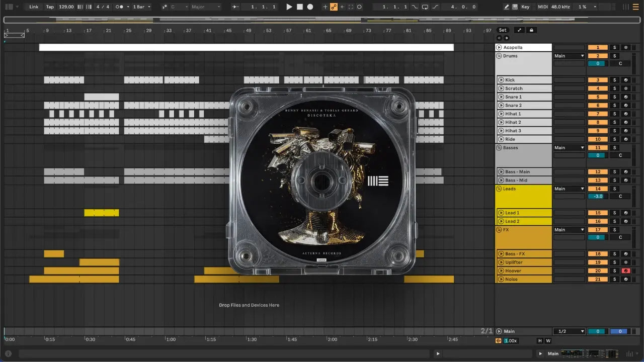Click the Tap tempo button
644x362 pixels.
[x=50, y=7]
